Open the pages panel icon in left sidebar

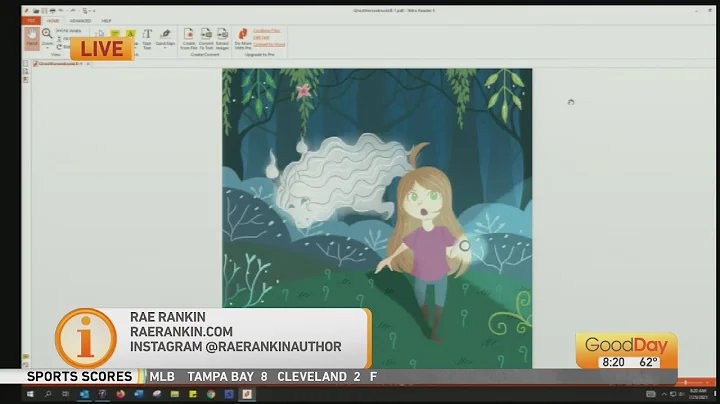pos(26,64)
